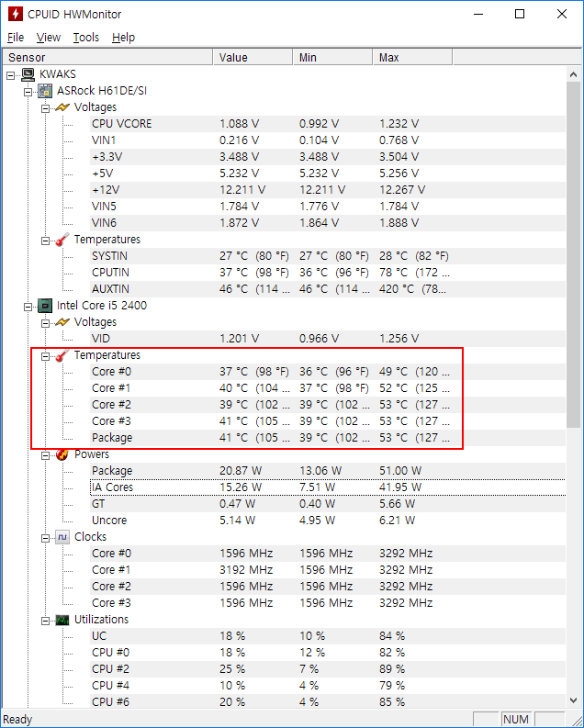Click the Ready status text
584x728 pixels.
click(17, 720)
